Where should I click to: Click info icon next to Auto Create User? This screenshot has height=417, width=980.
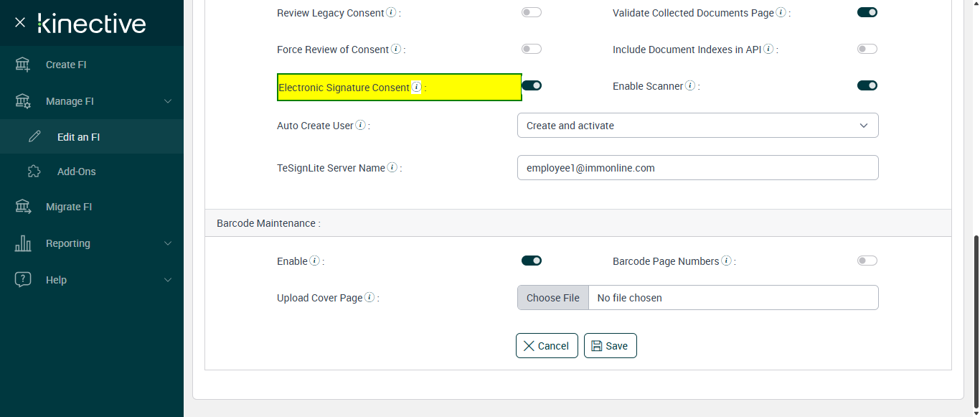point(360,126)
